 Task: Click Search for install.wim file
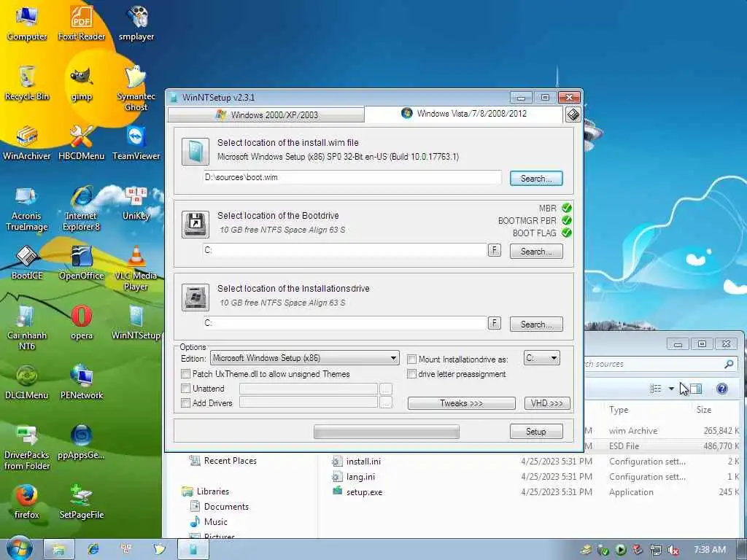pyautogui.click(x=536, y=179)
